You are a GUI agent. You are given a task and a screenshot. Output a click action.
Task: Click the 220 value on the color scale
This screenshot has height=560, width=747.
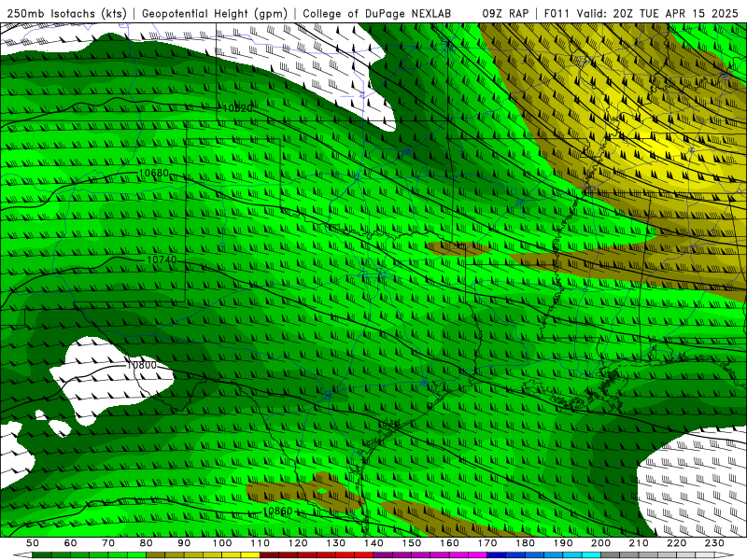pos(677,543)
